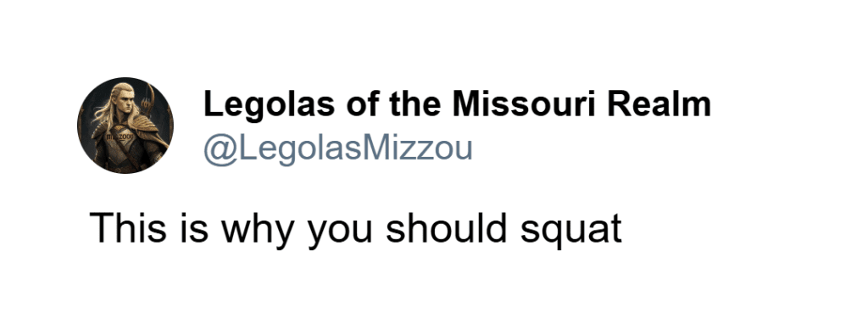Click the word "the" in the display name
Image resolution: width=868 pixels, height=330 pixels.
[x=415, y=104]
